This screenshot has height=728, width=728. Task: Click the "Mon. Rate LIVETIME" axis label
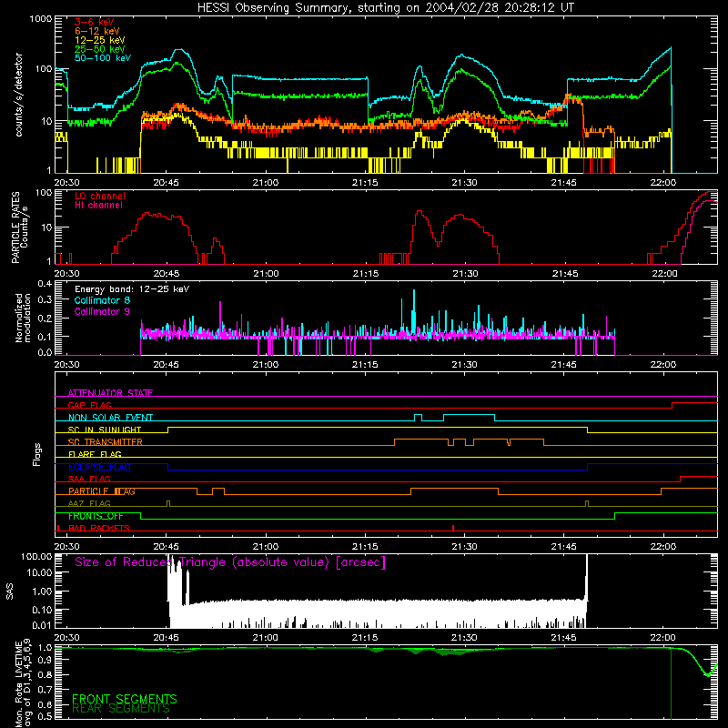[x=18, y=682]
